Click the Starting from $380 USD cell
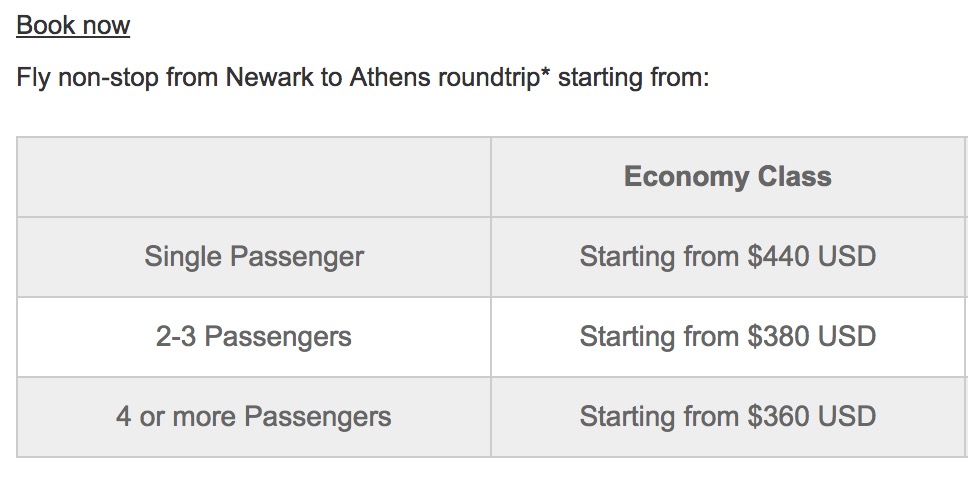This screenshot has height=490, width=968. point(727,337)
